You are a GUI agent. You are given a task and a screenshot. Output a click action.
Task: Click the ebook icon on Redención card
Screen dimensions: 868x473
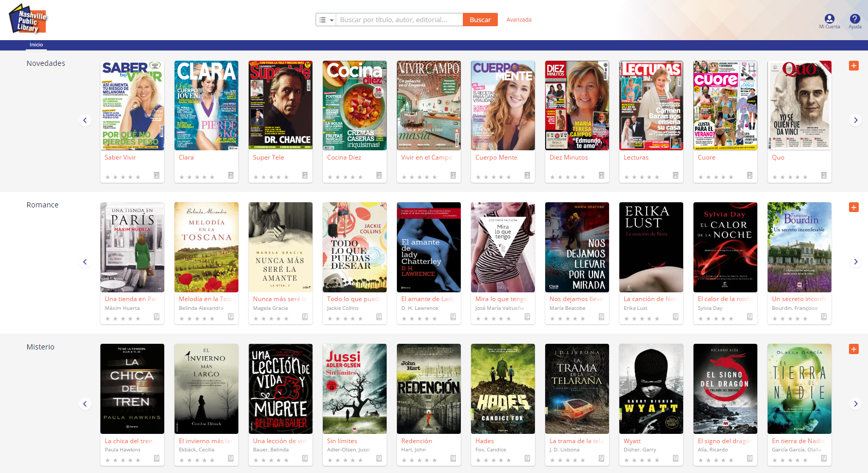(x=453, y=459)
